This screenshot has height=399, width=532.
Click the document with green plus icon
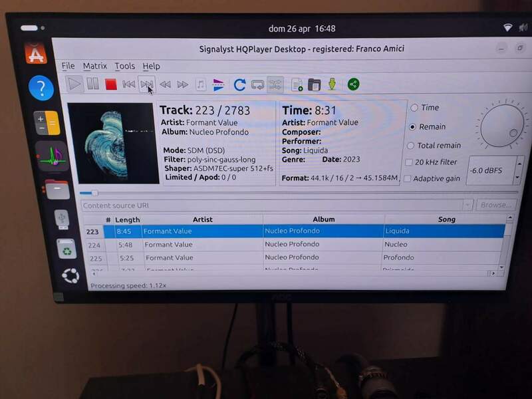(x=297, y=84)
